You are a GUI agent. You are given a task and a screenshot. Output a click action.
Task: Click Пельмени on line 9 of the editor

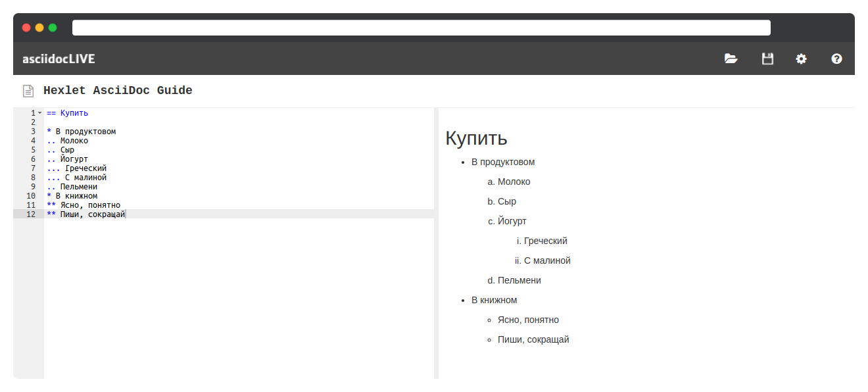click(79, 186)
